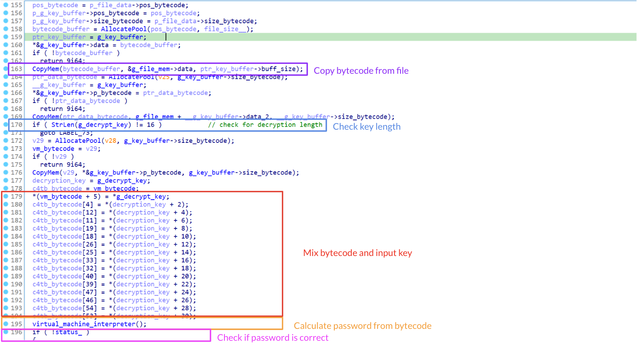Screen dimensions: 644x345
Task: Click the blue dot beside line 161
Action: 6,53
